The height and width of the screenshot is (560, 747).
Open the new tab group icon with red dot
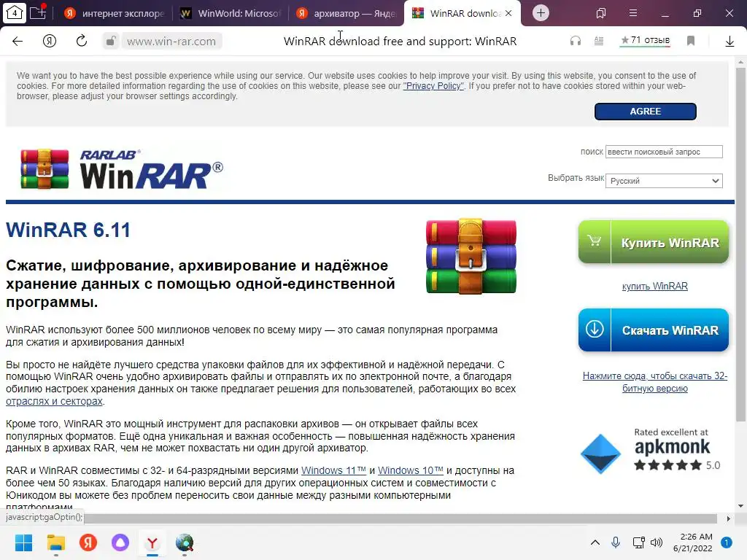pyautogui.click(x=38, y=12)
